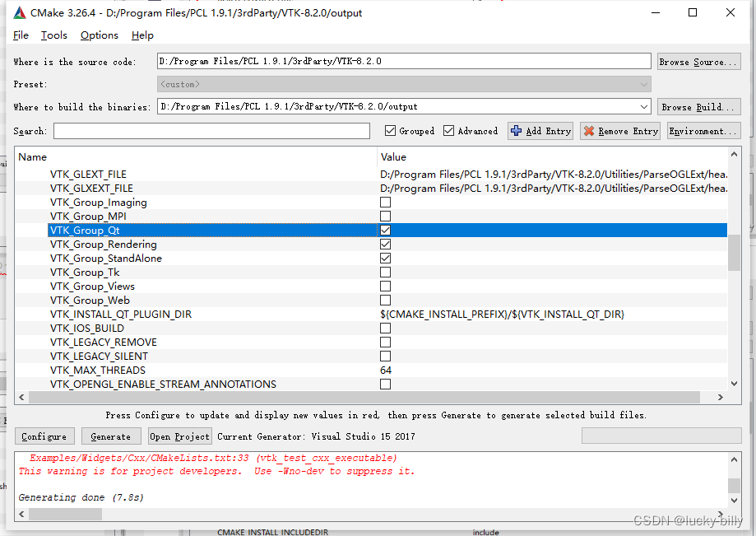Click the red X icon on Remove Entry
The image size is (756, 536).
click(x=589, y=131)
